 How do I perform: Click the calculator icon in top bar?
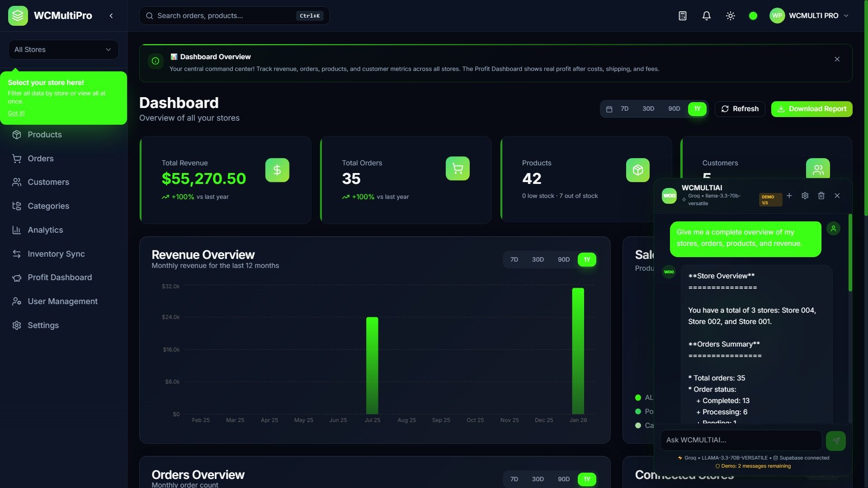coord(683,16)
